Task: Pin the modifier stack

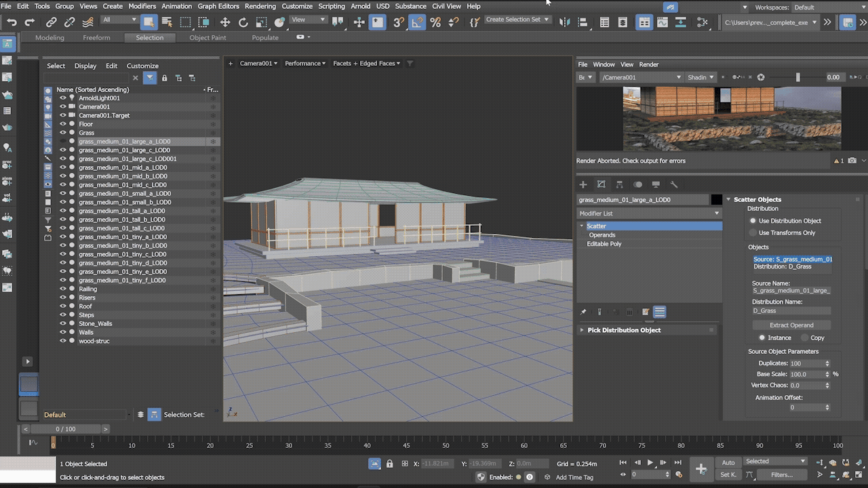Action: [x=583, y=312]
